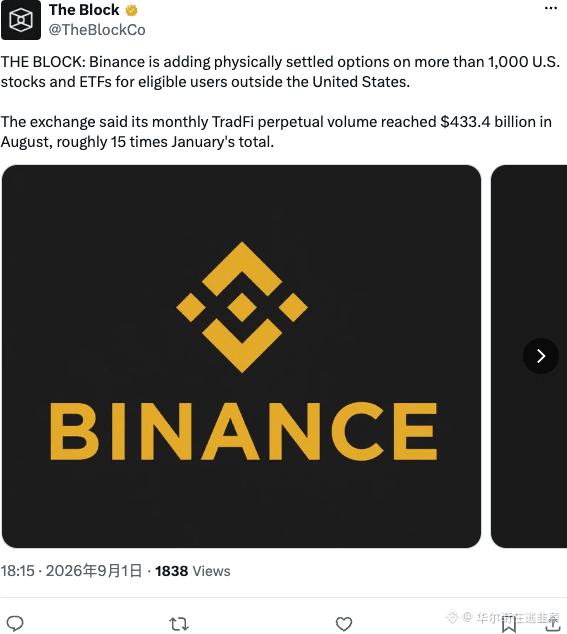Open the partially visible second image
This screenshot has height=634, width=567.
click(529, 356)
